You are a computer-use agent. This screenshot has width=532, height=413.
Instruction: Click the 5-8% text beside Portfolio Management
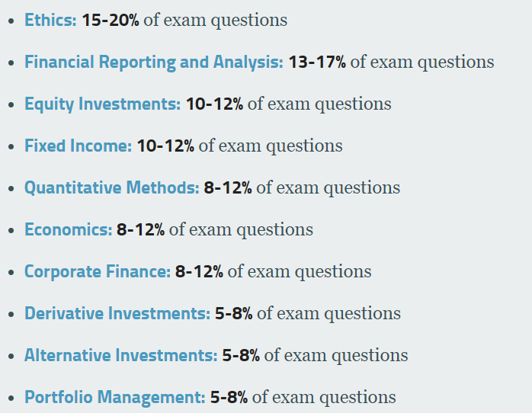point(229,398)
